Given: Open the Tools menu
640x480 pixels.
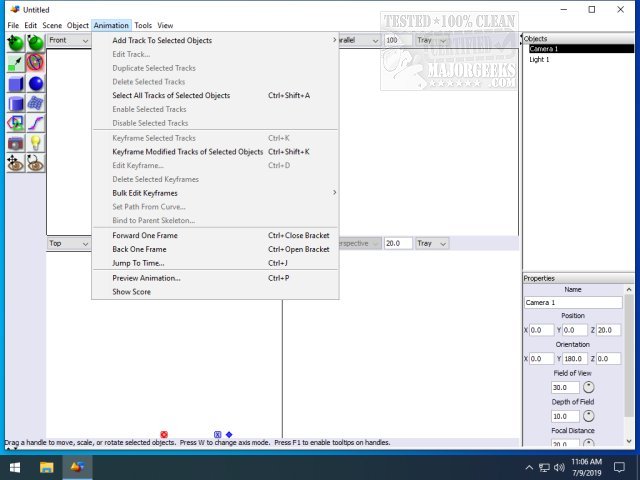Looking at the screenshot, I should pyautogui.click(x=143, y=25).
